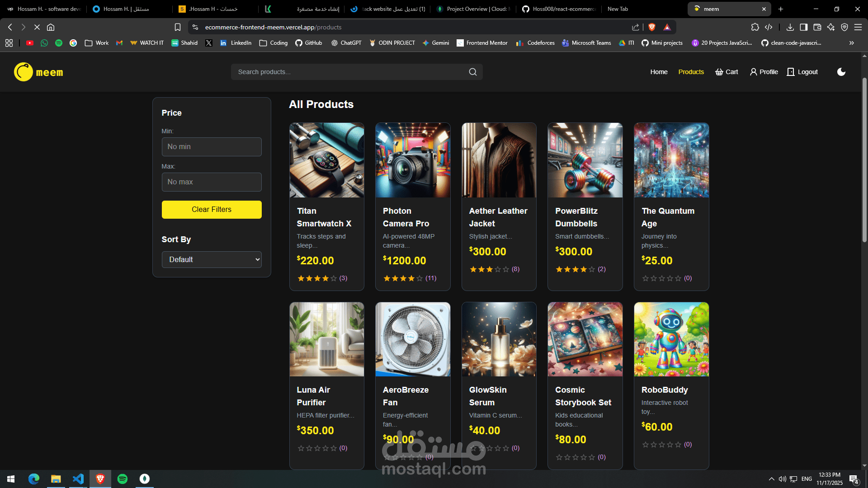Open Brave Shields icon in address bar
The image size is (868, 488).
coord(651,27)
